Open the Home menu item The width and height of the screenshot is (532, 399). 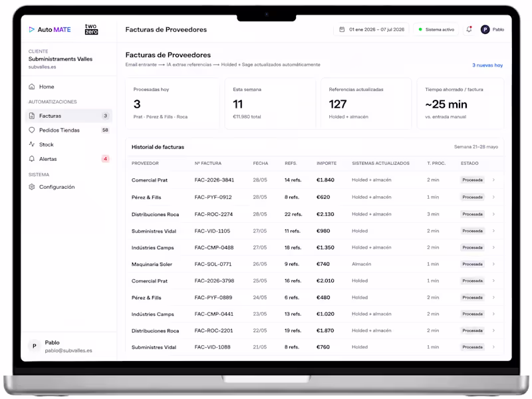pyautogui.click(x=68, y=86)
